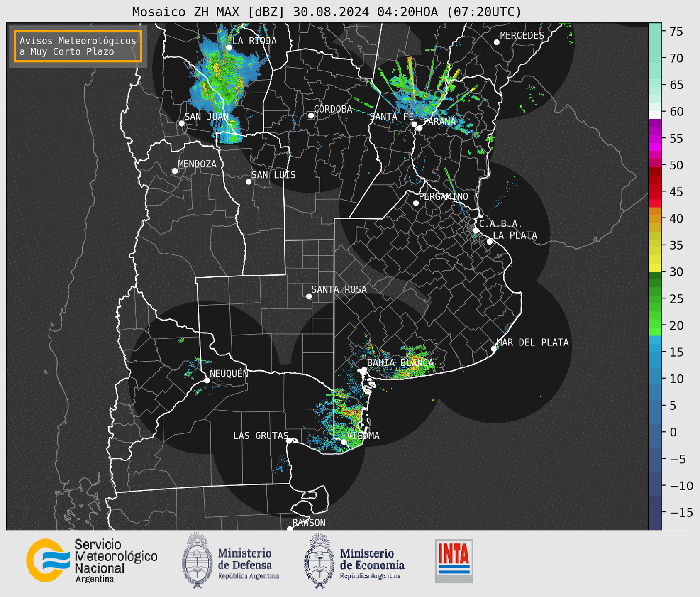Viewport: 700px width, 597px height.
Task: Click the Ministerio de Economía emblem
Action: tap(319, 560)
